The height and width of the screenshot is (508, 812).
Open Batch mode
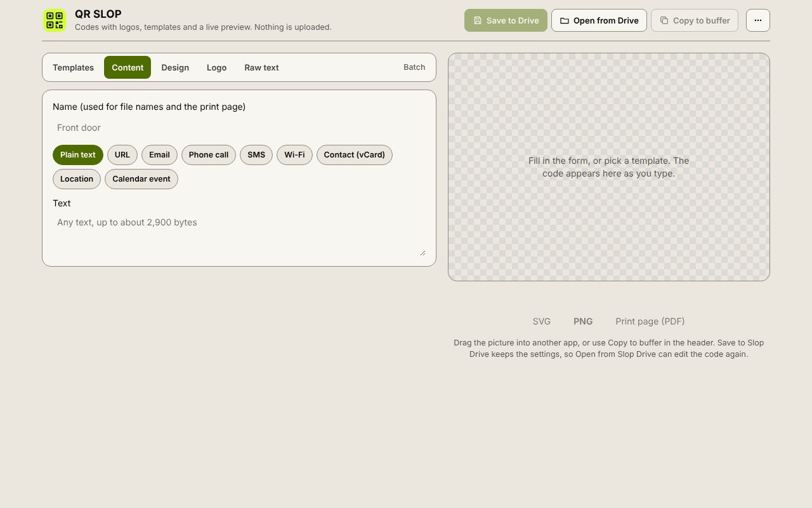[414, 67]
